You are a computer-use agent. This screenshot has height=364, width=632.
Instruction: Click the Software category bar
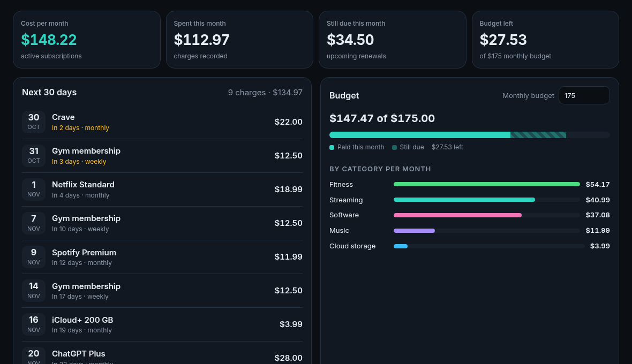pos(457,215)
